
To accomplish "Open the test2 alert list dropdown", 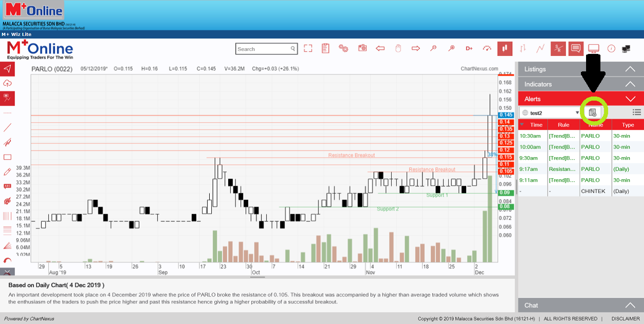I will click(x=550, y=112).
